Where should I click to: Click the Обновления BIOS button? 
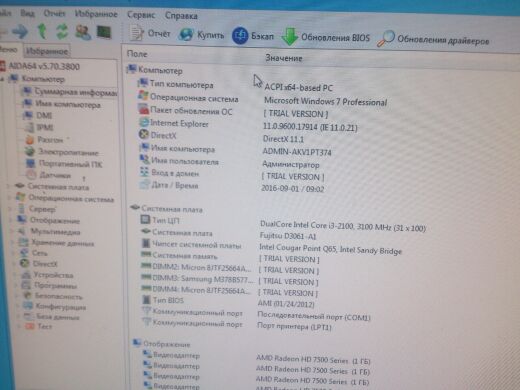pos(326,37)
